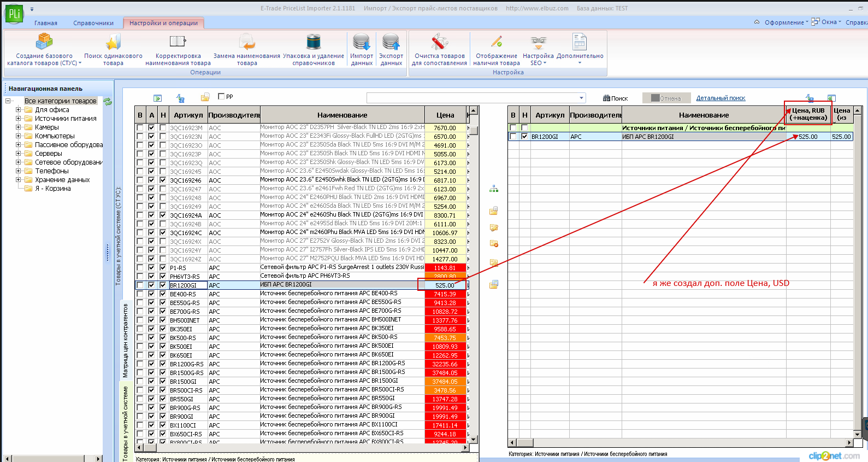
Task: Click the Экспорт данных database icon
Action: pos(391,42)
